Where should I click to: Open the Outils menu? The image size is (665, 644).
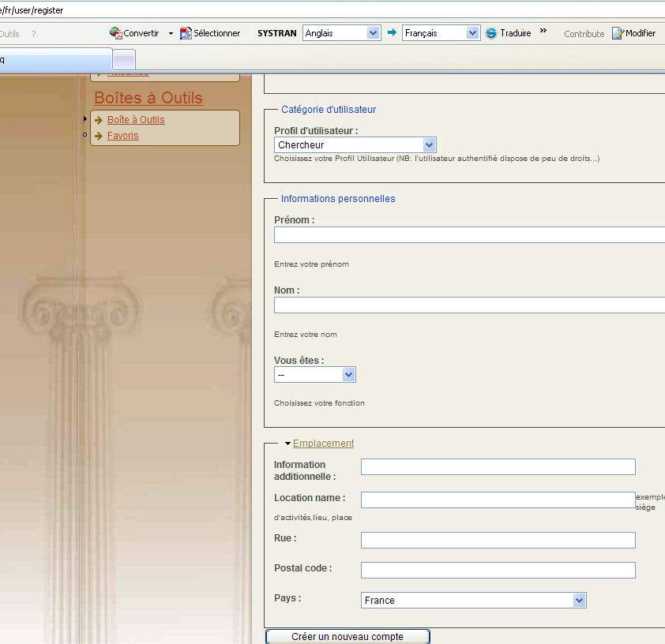9,34
